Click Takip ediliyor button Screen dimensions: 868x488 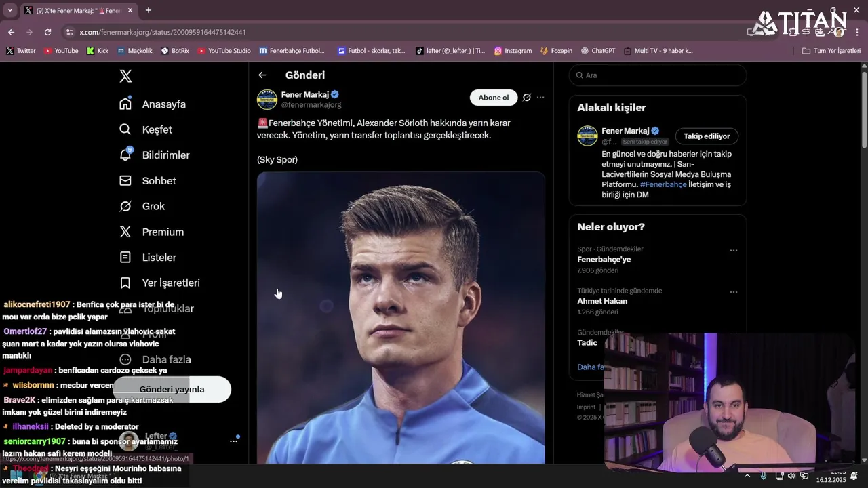(x=707, y=136)
